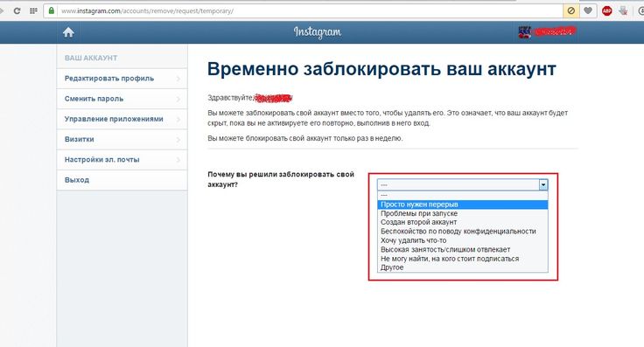Collapse the reason dropdown using its arrow
This screenshot has width=644, height=347.
pos(543,185)
